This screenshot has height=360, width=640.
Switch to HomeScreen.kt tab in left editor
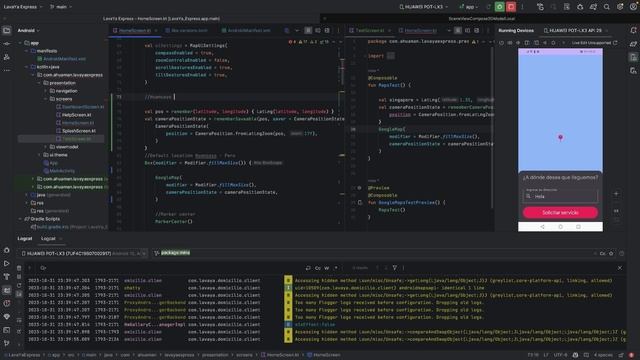pyautogui.click(x=135, y=30)
